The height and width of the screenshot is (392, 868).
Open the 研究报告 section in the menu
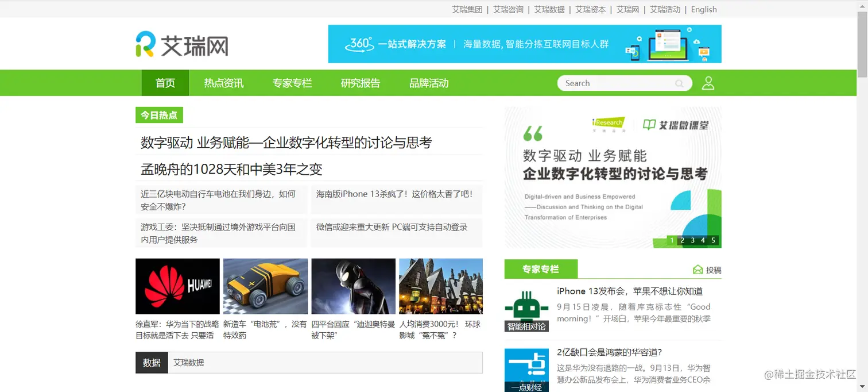[360, 83]
